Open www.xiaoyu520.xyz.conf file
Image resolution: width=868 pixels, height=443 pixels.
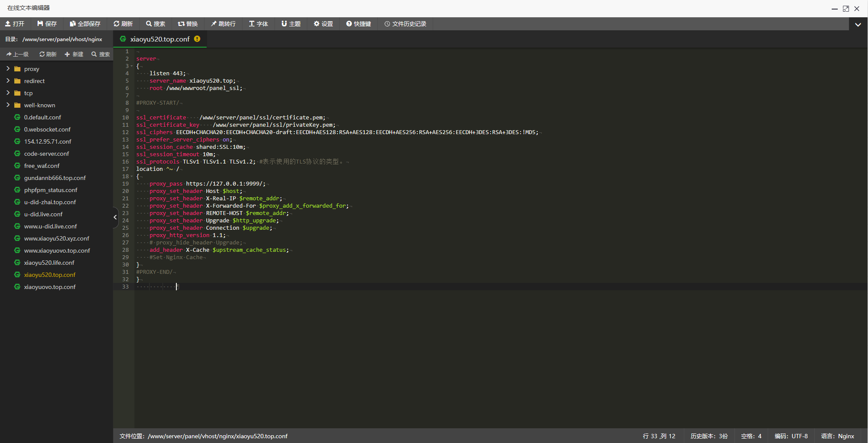click(57, 238)
